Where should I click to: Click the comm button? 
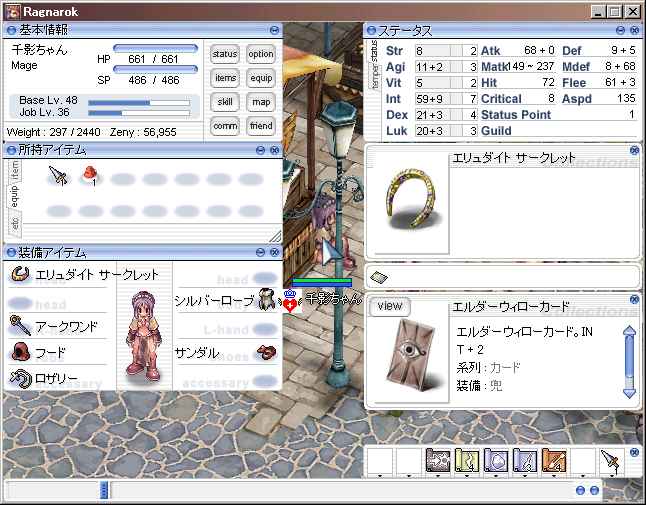225,126
